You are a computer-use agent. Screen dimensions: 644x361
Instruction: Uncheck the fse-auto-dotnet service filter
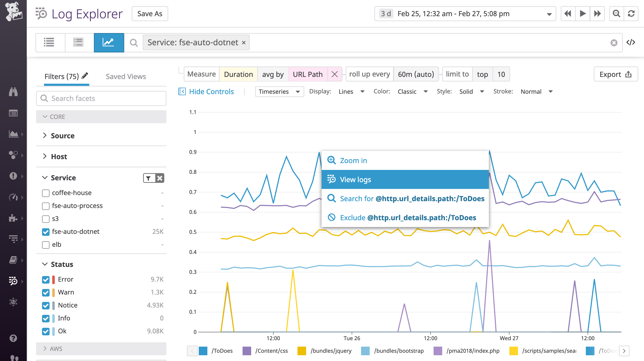pyautogui.click(x=45, y=232)
